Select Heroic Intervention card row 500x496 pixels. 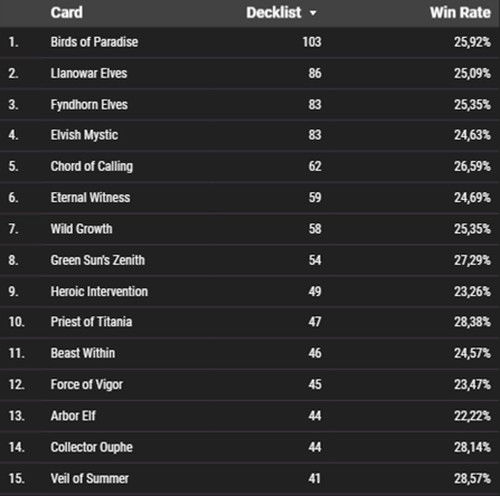(x=250, y=292)
